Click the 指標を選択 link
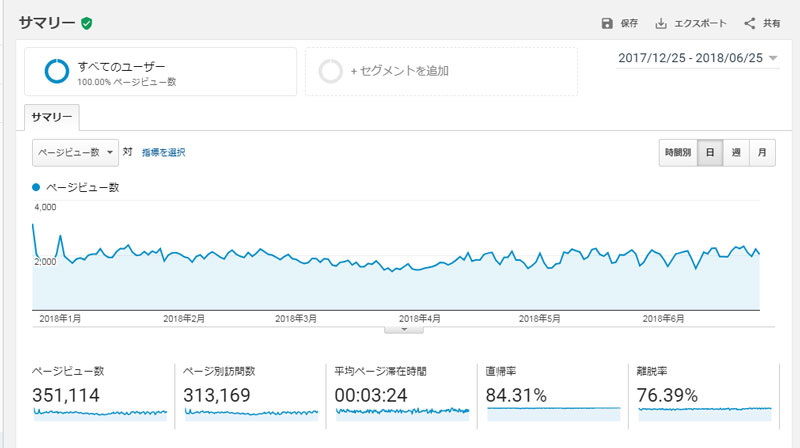This screenshot has height=448, width=800. (x=163, y=153)
